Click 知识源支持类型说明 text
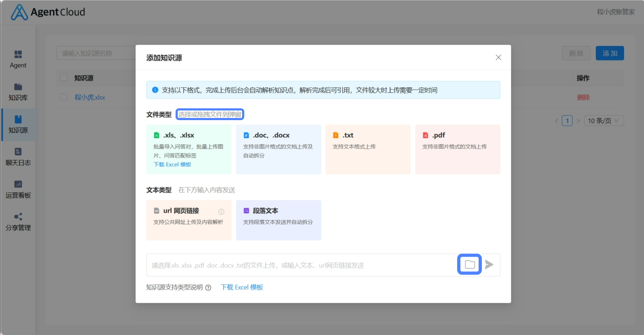Image resolution: width=644 pixels, height=335 pixels. 174,287
